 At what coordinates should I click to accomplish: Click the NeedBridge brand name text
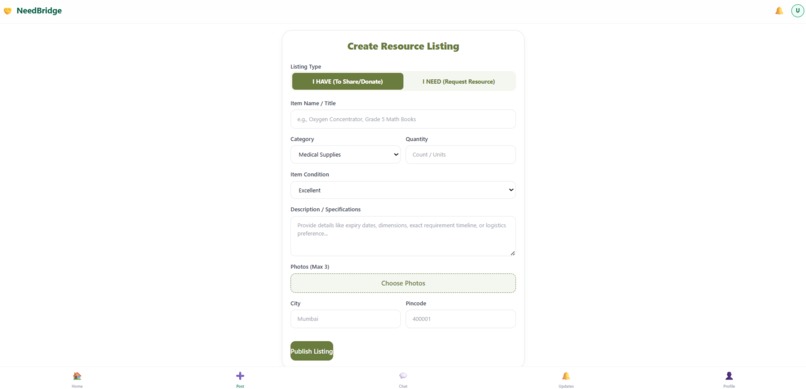39,11
